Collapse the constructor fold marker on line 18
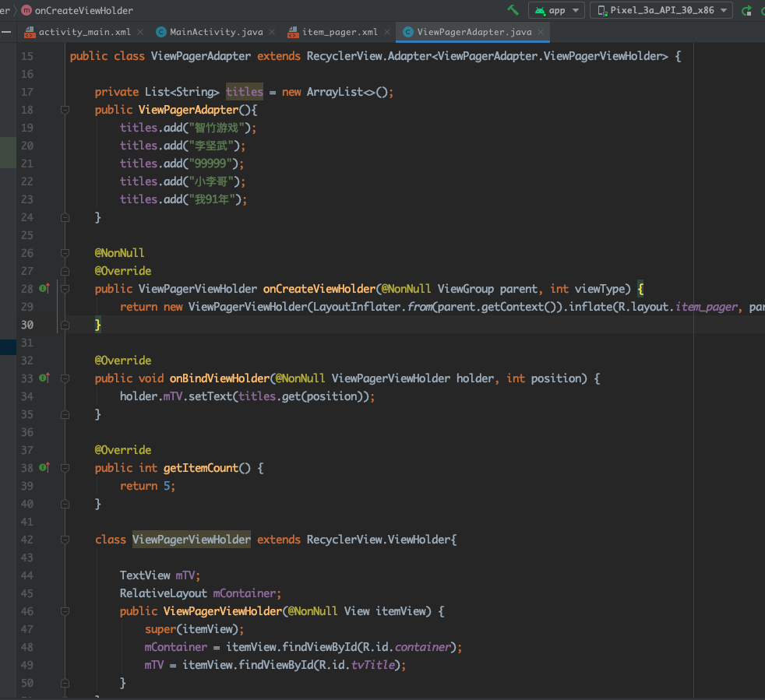The image size is (765, 700). 65,110
